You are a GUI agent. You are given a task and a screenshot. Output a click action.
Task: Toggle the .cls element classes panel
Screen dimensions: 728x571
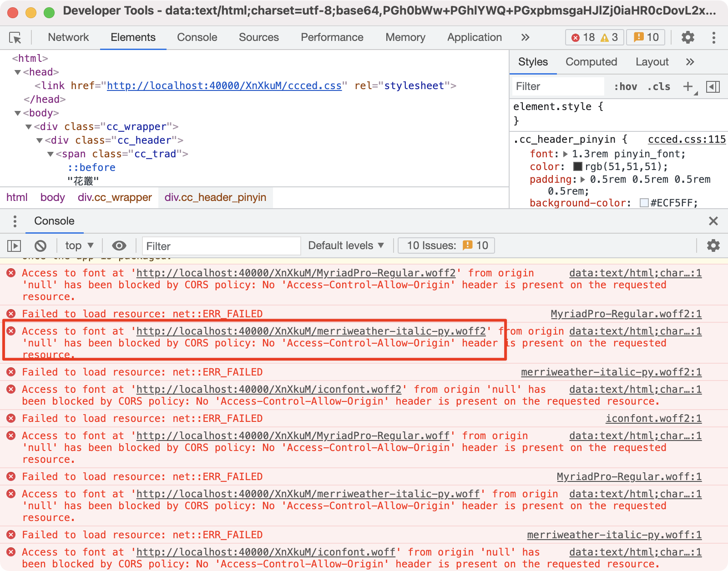(x=659, y=86)
